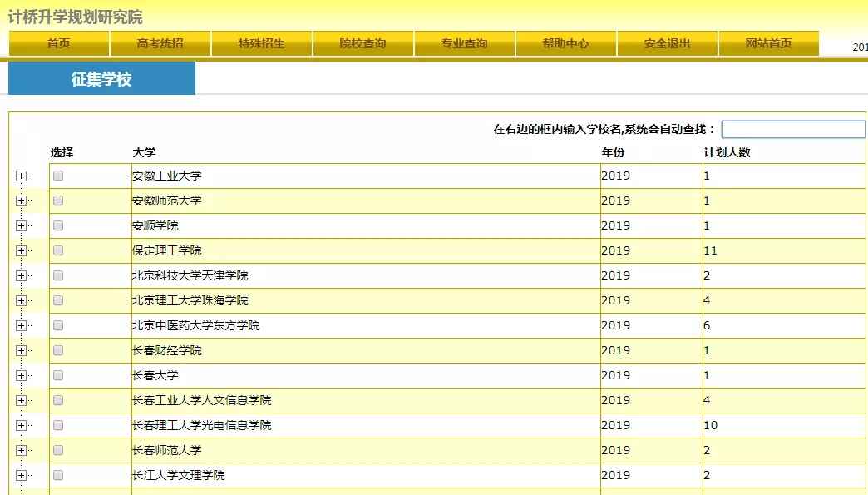Click 安全退出 to log out
The width and height of the screenshot is (868, 495).
tap(667, 44)
